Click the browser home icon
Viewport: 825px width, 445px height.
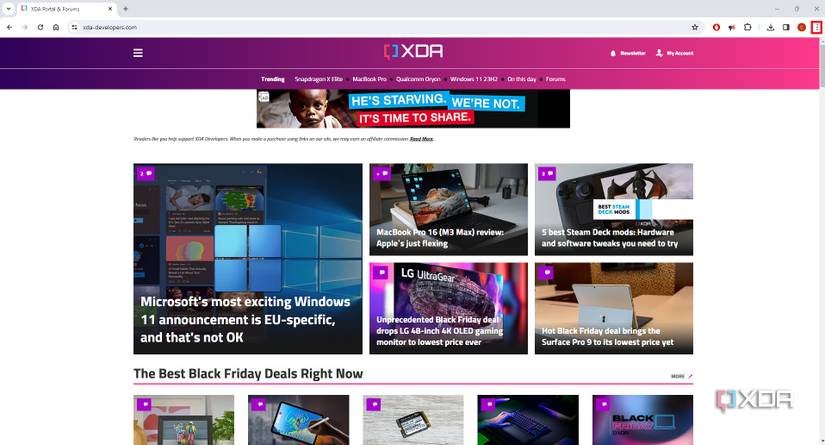pyautogui.click(x=56, y=27)
